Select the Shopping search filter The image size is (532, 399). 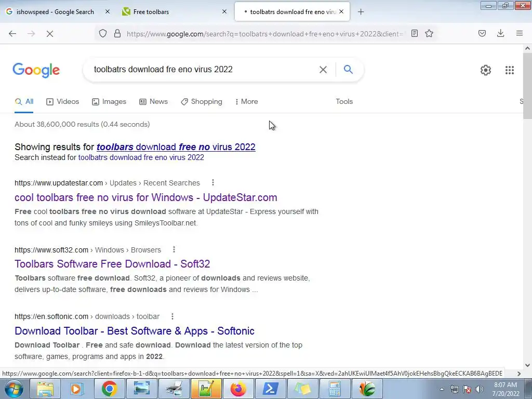tap(202, 101)
